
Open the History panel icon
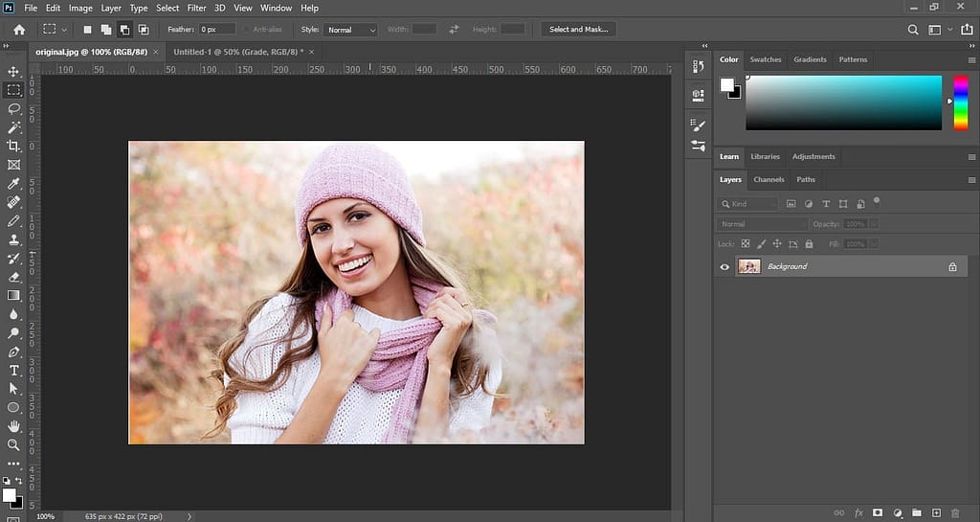(698, 66)
